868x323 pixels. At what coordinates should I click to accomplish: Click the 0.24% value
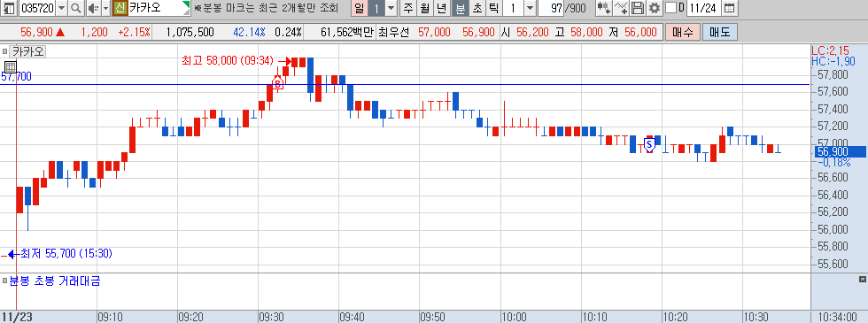[x=288, y=32]
